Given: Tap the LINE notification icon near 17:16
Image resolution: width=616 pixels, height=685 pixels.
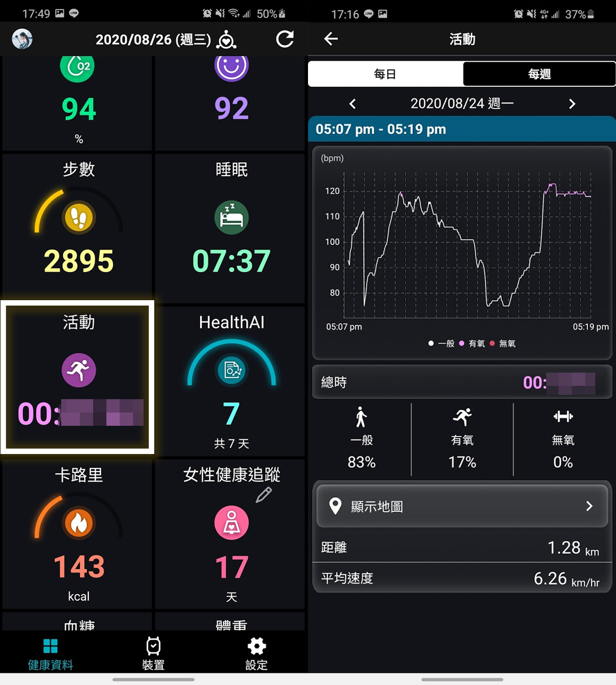Looking at the screenshot, I should coord(369,14).
